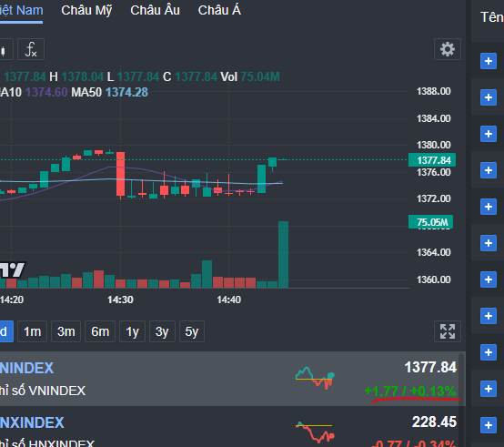Viewport: 504px width, 447px height.
Task: Click the first blue plus add button
Action: [x=489, y=61]
